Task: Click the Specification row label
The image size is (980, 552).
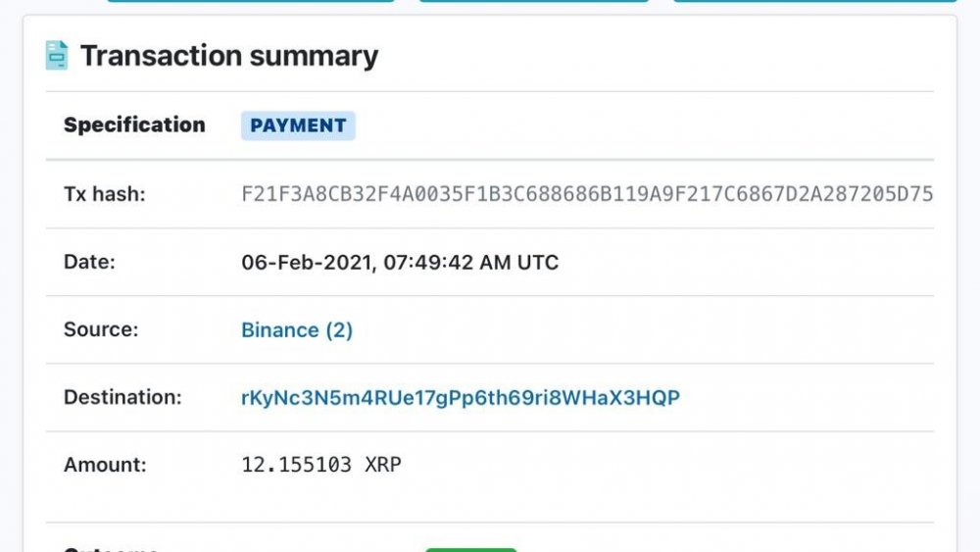Action: (x=134, y=125)
